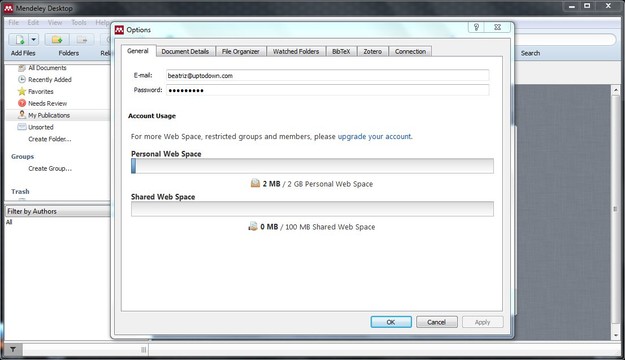Switch to the Document Details tab

tap(185, 51)
